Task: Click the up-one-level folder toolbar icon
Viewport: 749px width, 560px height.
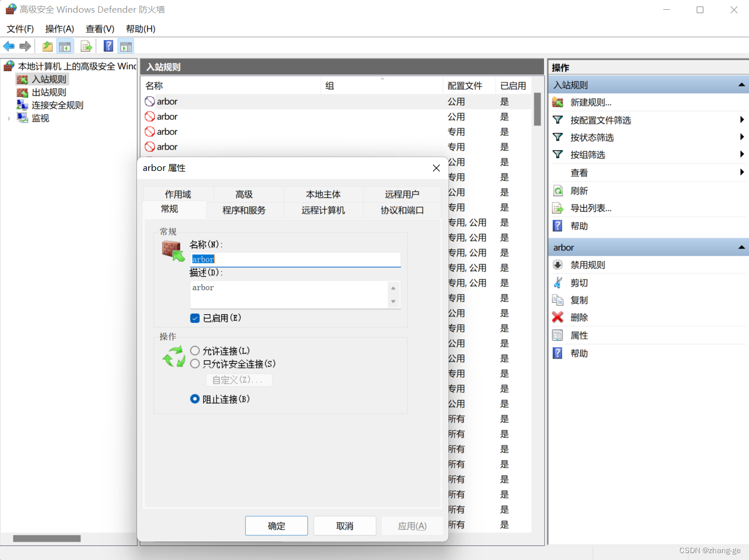Action: tap(47, 47)
